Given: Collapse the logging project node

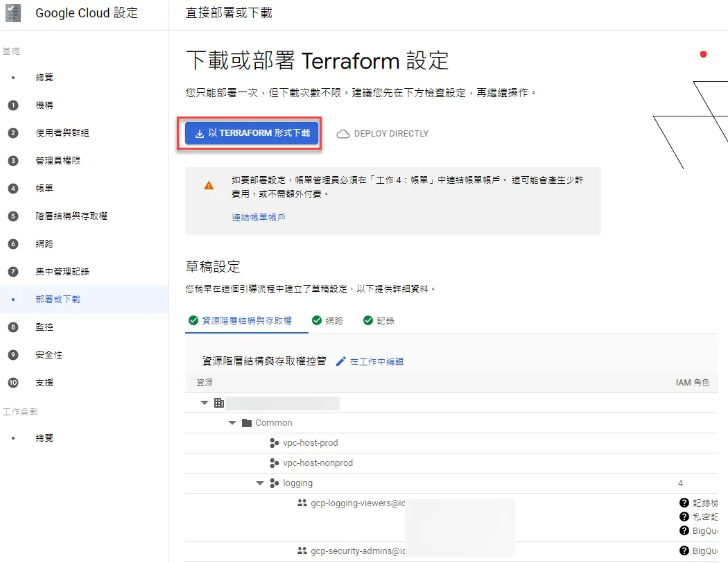Looking at the screenshot, I should [260, 483].
